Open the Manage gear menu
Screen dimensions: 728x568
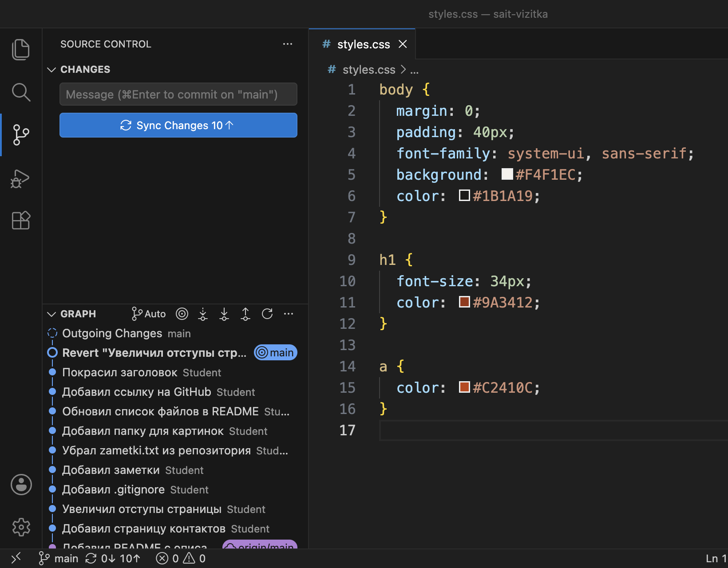click(21, 527)
